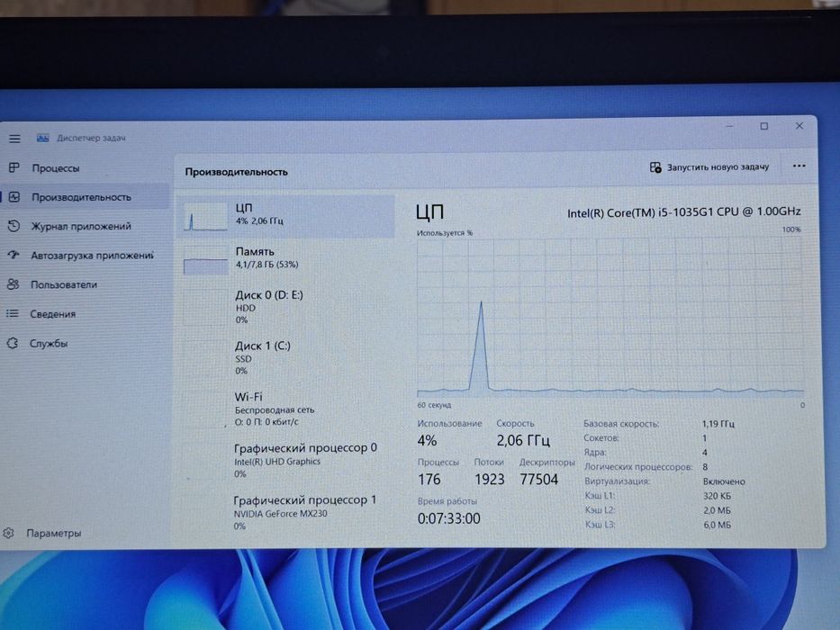Click the Кэш L2 2,0 МБ value

(x=718, y=510)
